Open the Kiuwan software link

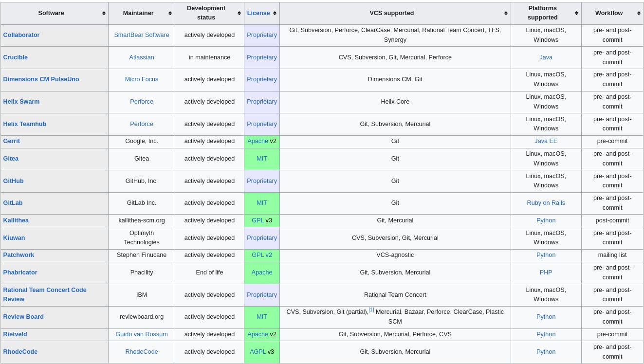[x=14, y=238]
